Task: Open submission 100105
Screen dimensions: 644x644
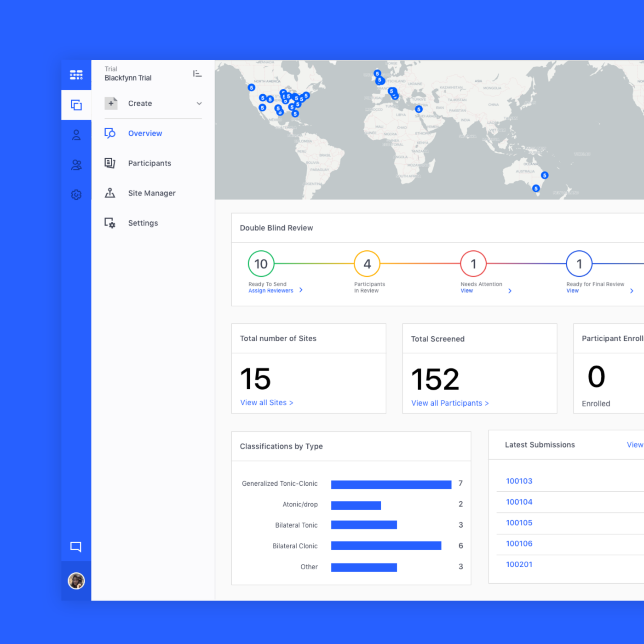Action: pos(519,523)
